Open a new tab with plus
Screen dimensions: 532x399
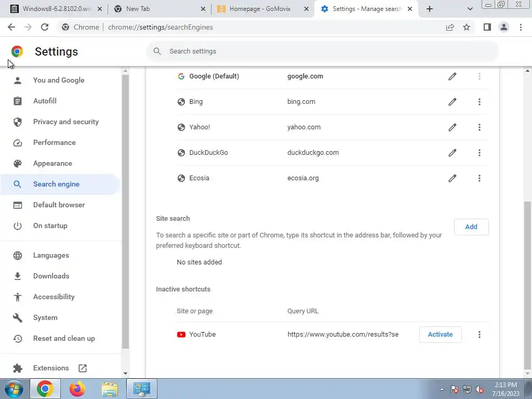click(430, 9)
